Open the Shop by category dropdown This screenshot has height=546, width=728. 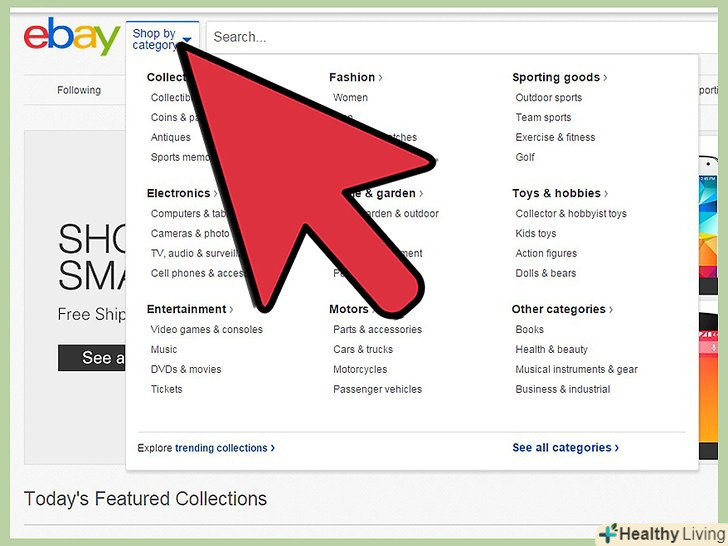(x=162, y=39)
